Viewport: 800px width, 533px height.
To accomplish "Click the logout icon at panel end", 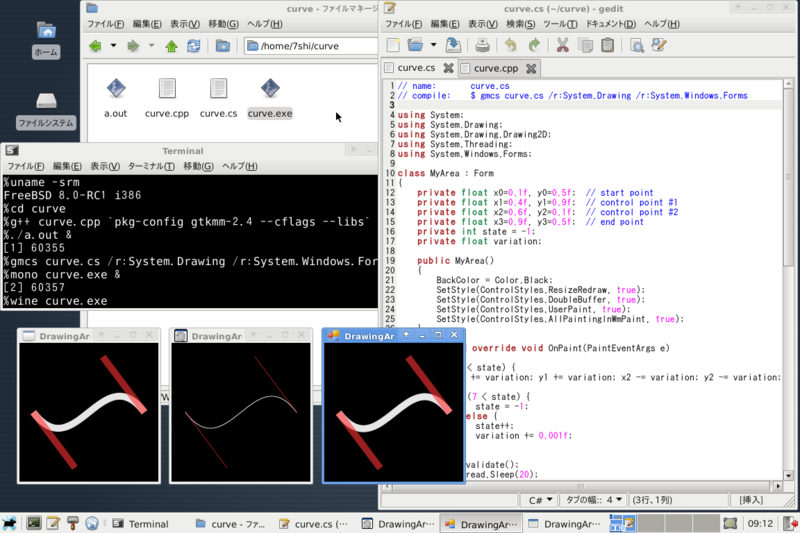I will [791, 523].
